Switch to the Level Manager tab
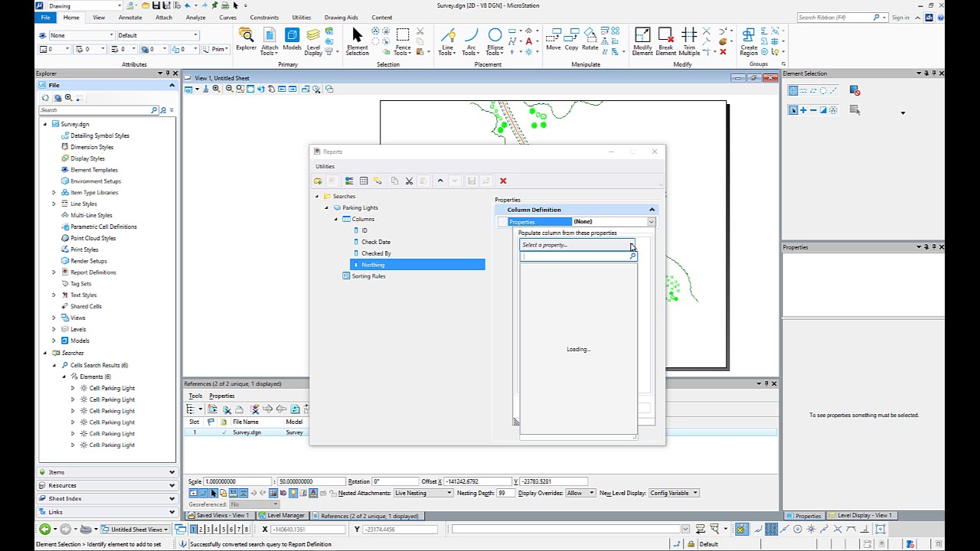980x551 pixels. (x=281, y=516)
